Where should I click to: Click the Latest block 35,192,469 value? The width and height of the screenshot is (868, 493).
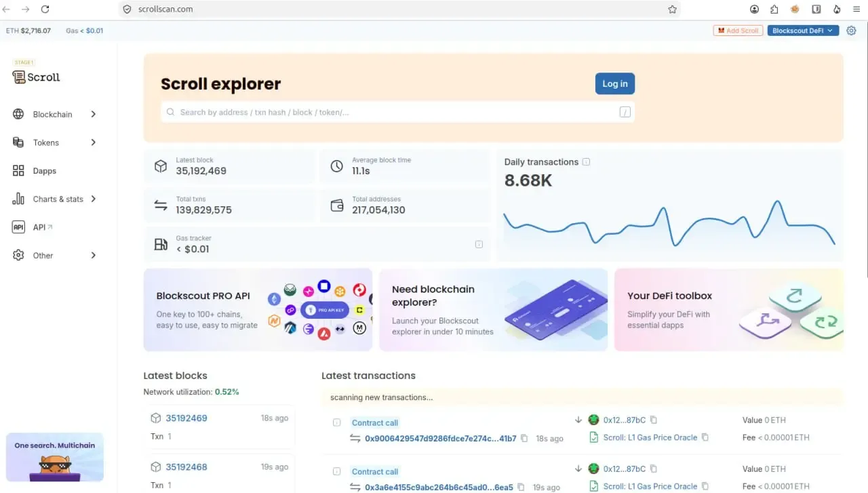pyautogui.click(x=201, y=171)
